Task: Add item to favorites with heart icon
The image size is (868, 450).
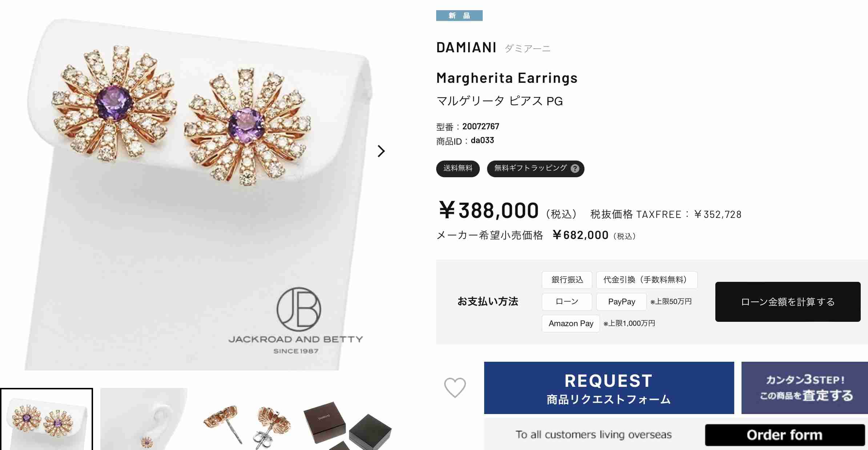Action: click(x=455, y=388)
